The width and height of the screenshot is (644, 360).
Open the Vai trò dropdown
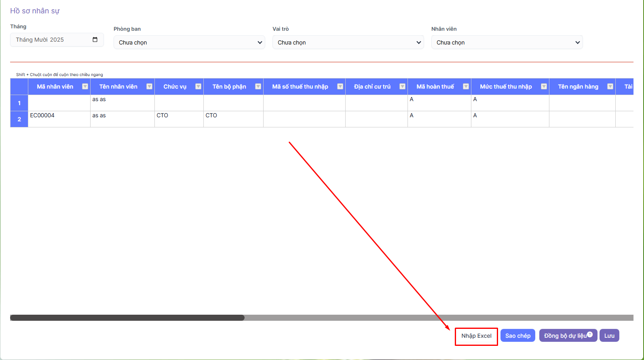[x=348, y=42]
